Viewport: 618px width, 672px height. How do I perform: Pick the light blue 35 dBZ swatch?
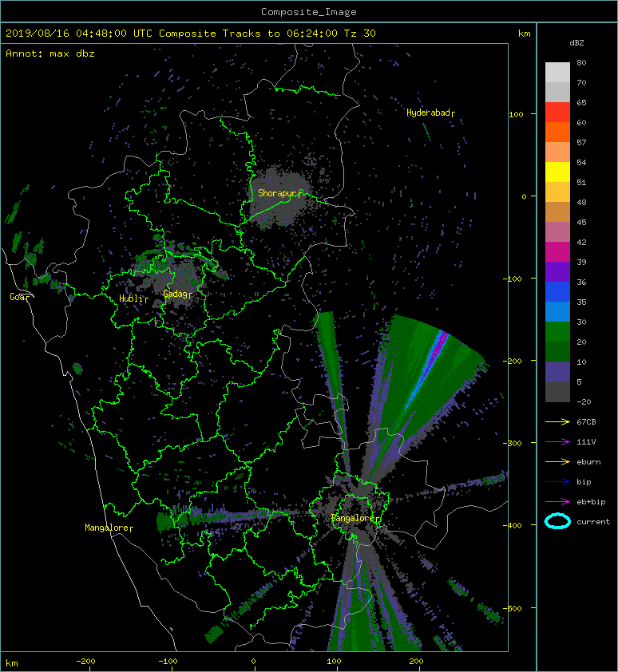point(557,311)
